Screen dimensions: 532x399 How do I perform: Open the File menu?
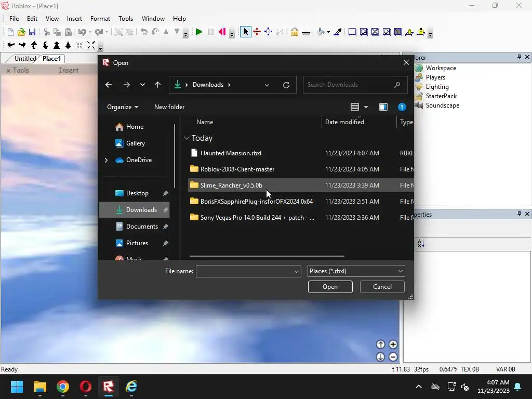click(14, 19)
